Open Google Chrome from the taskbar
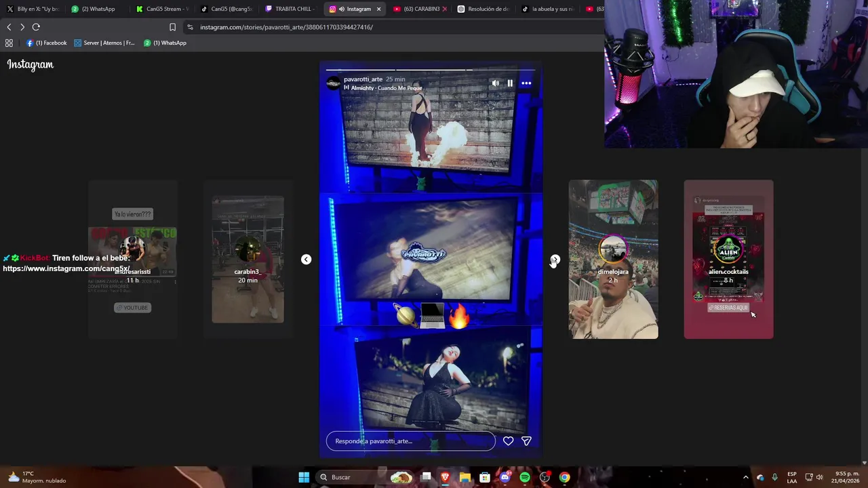868x488 pixels. [x=564, y=477]
